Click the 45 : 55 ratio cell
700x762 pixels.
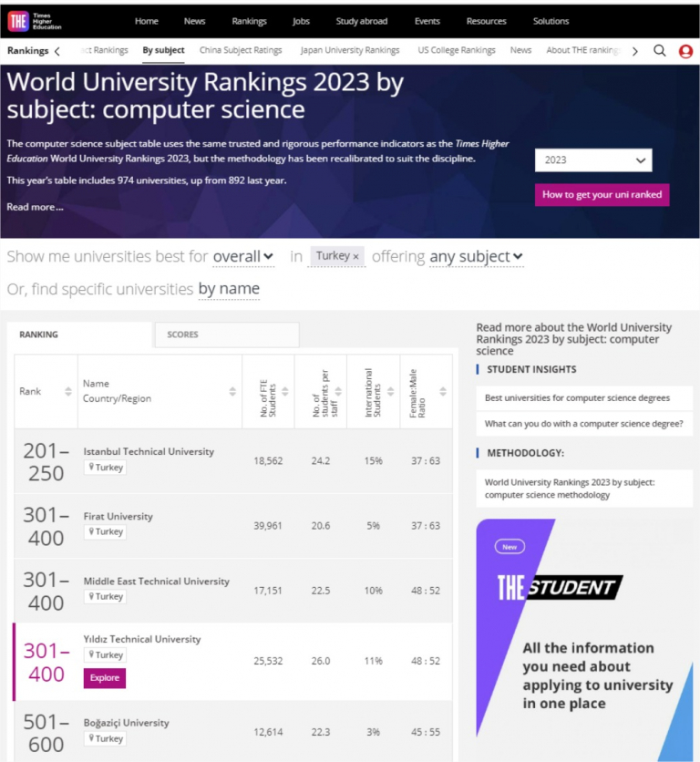(x=426, y=732)
